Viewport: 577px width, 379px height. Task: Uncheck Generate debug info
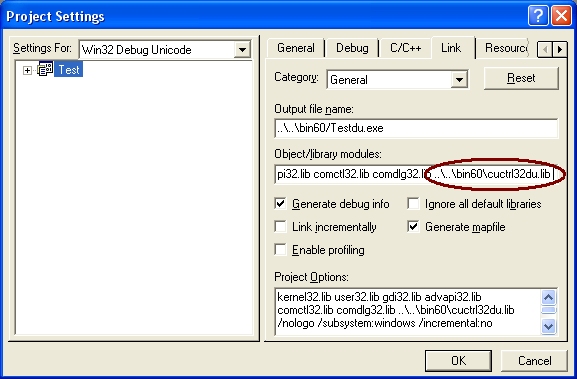point(280,203)
